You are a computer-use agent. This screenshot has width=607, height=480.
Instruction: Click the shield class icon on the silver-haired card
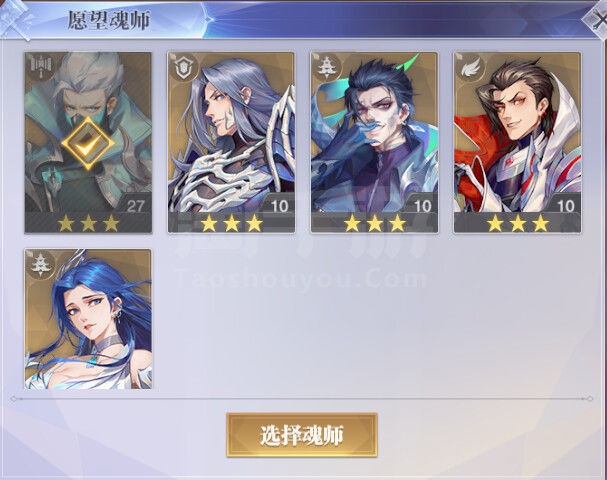(183, 66)
